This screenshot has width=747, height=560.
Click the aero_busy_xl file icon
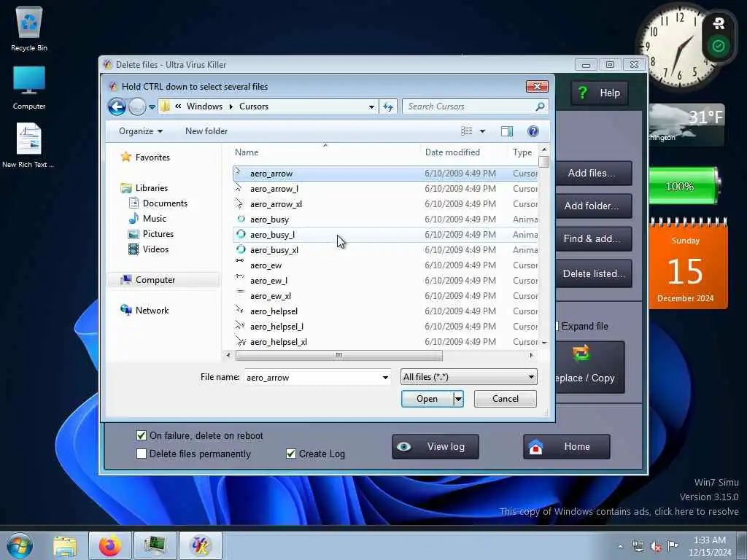point(241,249)
